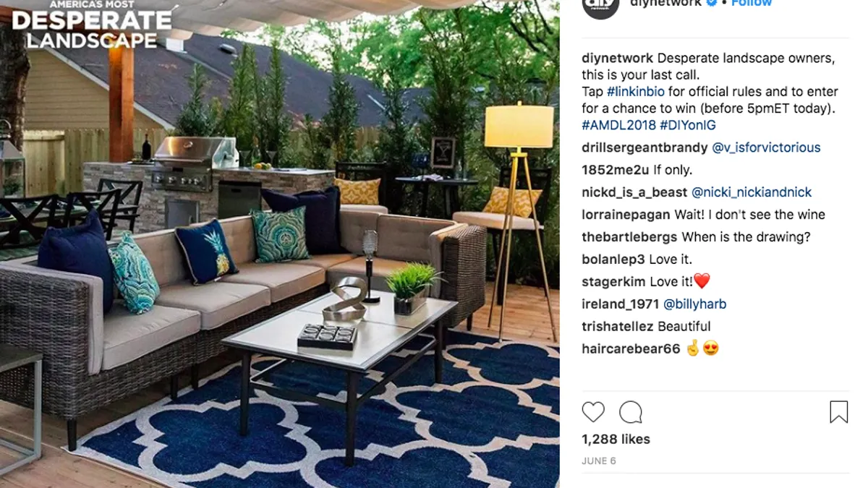Screen dimensions: 868x488
Task: Follow the diynetwork account
Action: [752, 4]
